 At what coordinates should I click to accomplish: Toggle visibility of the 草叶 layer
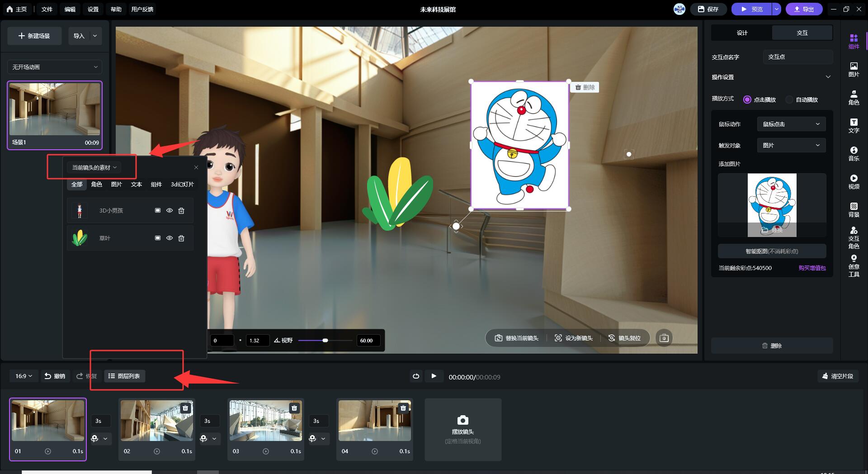[170, 238]
